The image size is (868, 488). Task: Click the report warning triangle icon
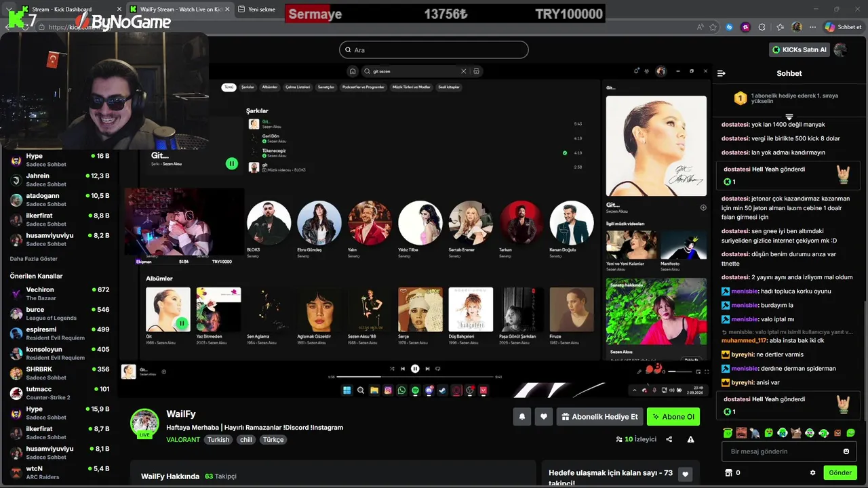coord(690,439)
